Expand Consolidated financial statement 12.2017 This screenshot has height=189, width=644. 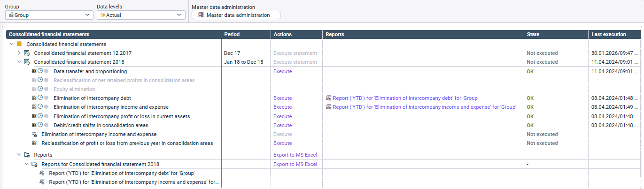(x=19, y=53)
